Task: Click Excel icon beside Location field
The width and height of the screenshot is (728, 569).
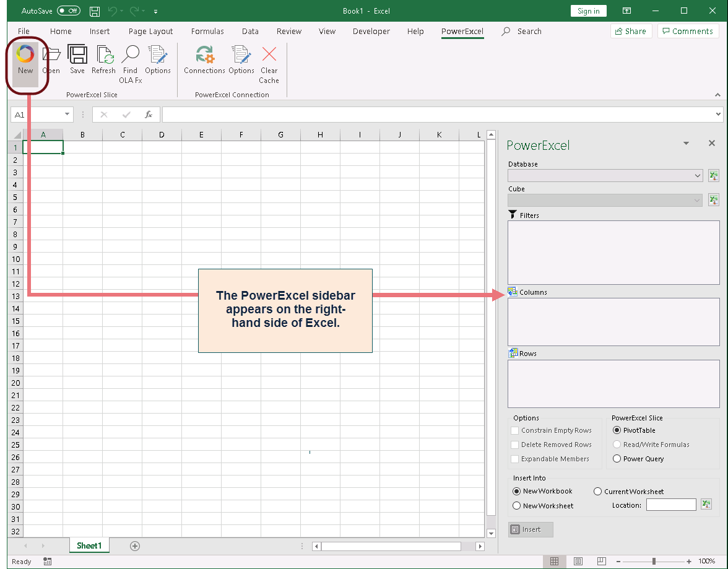Action: 706,505
